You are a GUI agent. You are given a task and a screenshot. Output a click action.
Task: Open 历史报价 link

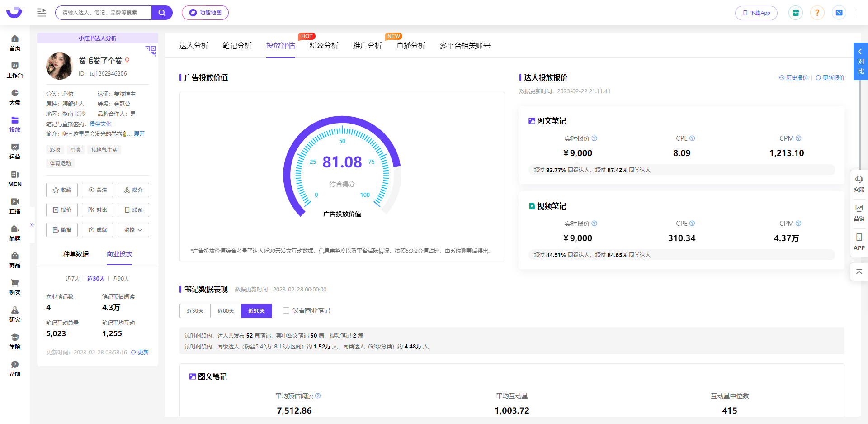(x=793, y=78)
